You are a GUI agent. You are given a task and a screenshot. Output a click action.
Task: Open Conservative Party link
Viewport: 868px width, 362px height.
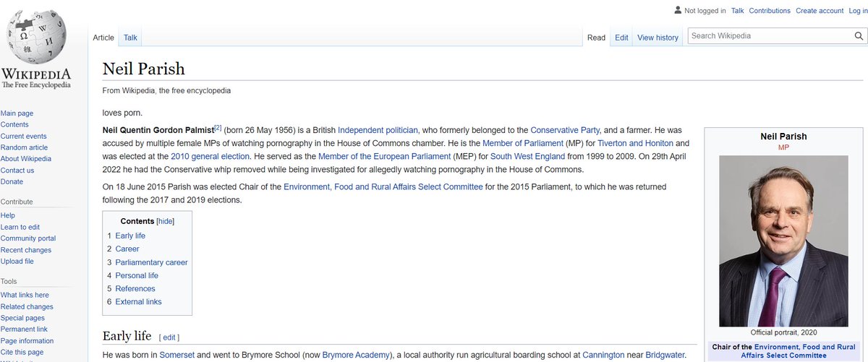[565, 130]
